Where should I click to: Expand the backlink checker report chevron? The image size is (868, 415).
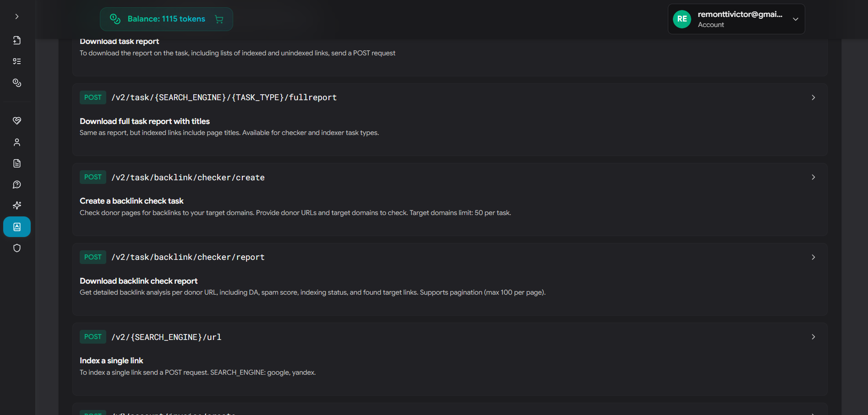coord(813,257)
